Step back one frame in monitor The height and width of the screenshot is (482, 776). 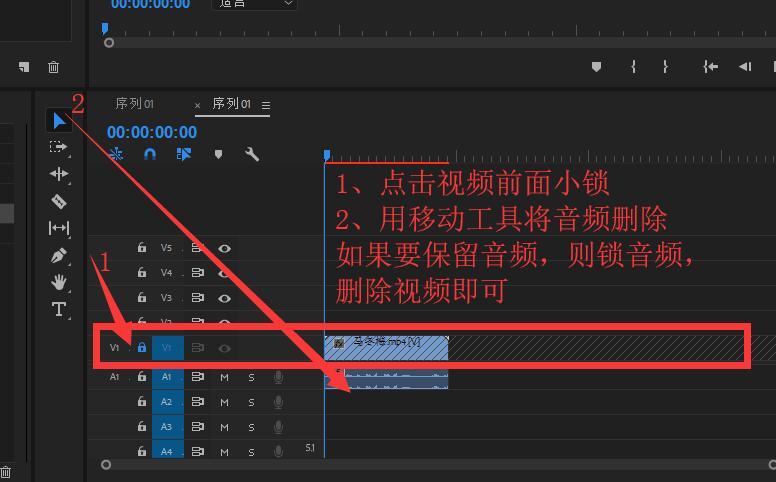pyautogui.click(x=745, y=67)
